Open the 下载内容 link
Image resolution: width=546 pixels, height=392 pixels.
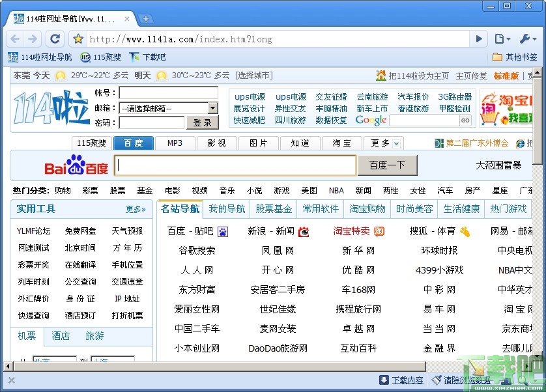(407, 380)
